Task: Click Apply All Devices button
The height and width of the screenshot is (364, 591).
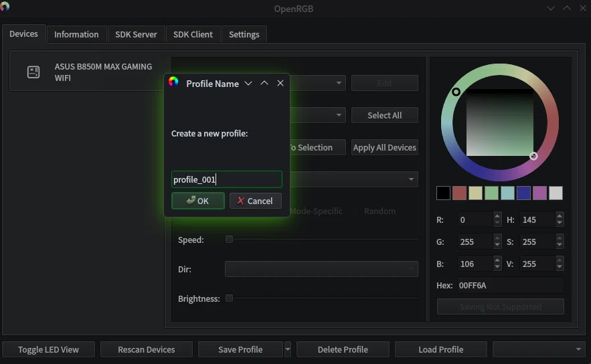Action: click(x=384, y=147)
